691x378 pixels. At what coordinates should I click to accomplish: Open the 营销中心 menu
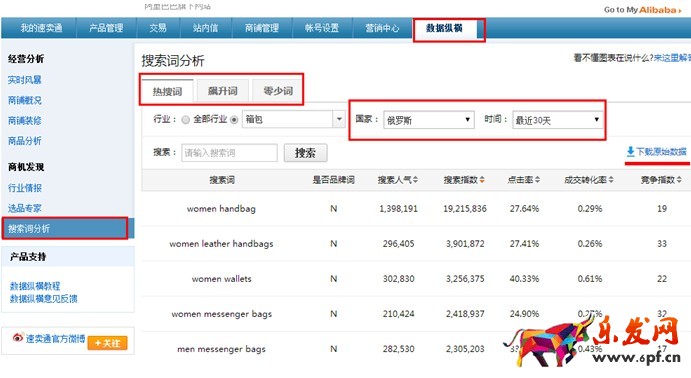pyautogui.click(x=382, y=28)
